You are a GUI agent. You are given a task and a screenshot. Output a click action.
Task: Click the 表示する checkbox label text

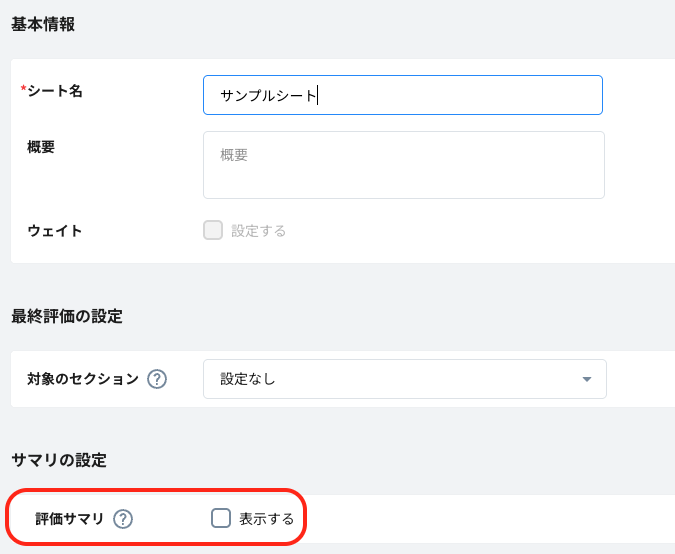click(x=266, y=518)
